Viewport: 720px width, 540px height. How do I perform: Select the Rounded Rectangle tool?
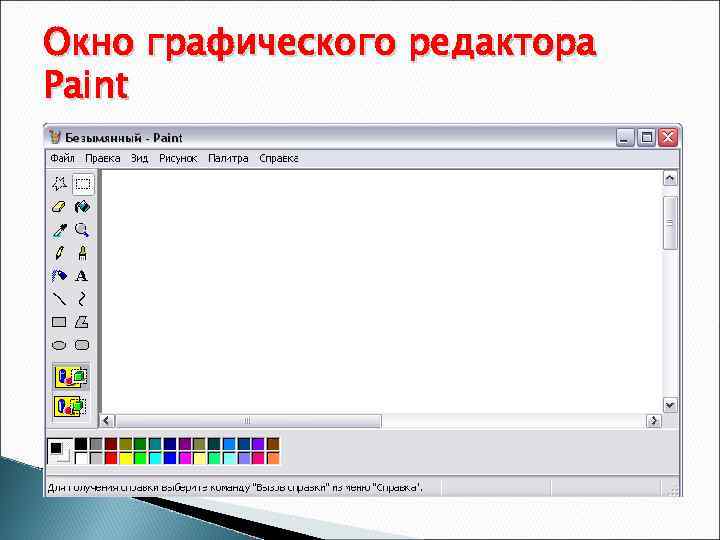click(x=82, y=345)
